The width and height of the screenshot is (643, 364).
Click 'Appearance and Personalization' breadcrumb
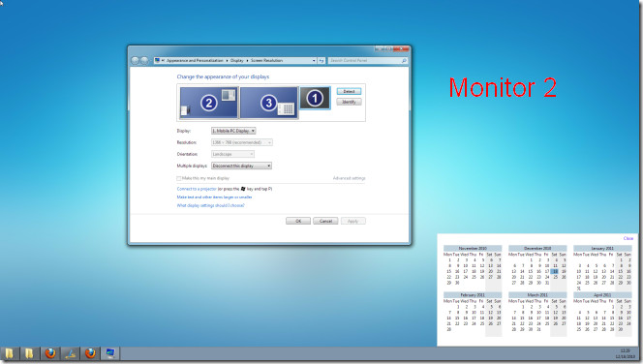click(x=195, y=60)
